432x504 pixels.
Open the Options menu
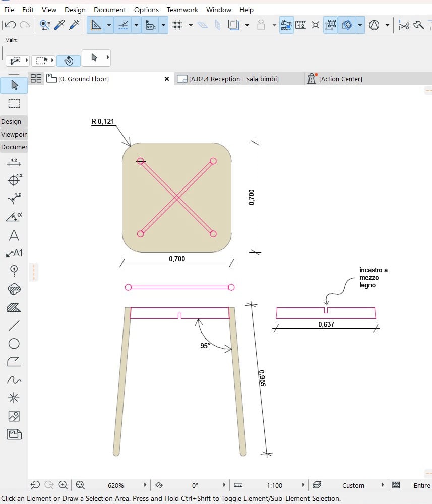146,10
